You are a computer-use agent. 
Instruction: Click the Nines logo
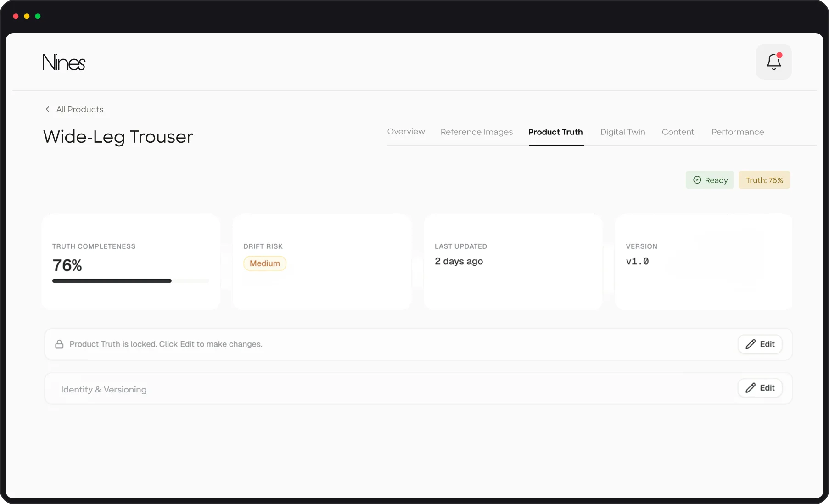pyautogui.click(x=64, y=62)
